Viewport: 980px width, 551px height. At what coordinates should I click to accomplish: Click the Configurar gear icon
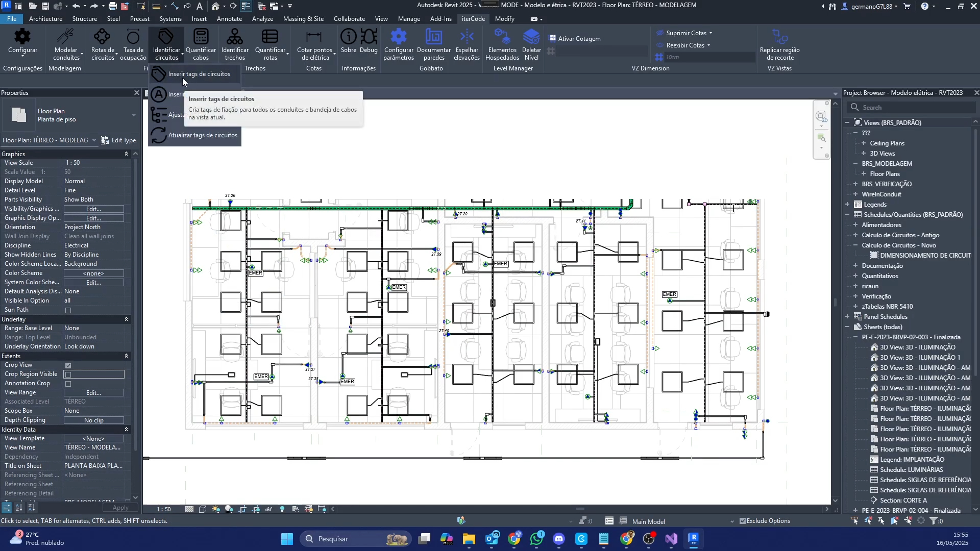point(22,37)
